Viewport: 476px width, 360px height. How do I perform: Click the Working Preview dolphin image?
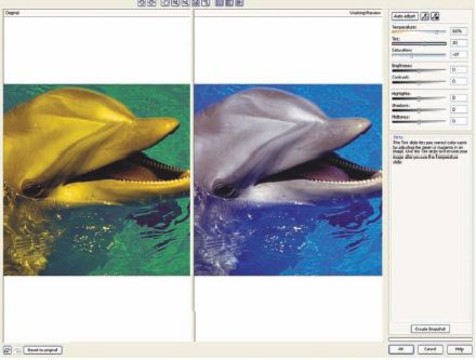point(288,180)
